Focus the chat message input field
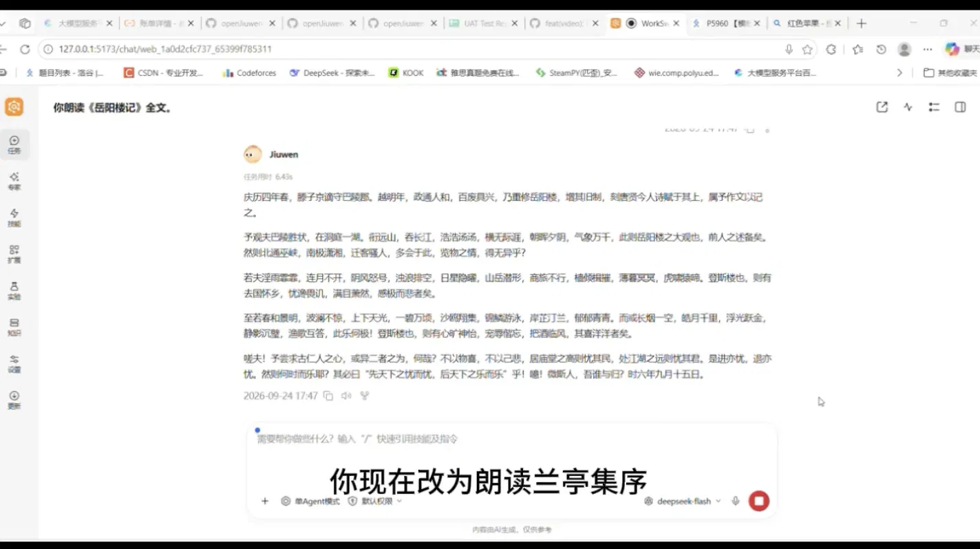The width and height of the screenshot is (980, 549). tap(511, 439)
